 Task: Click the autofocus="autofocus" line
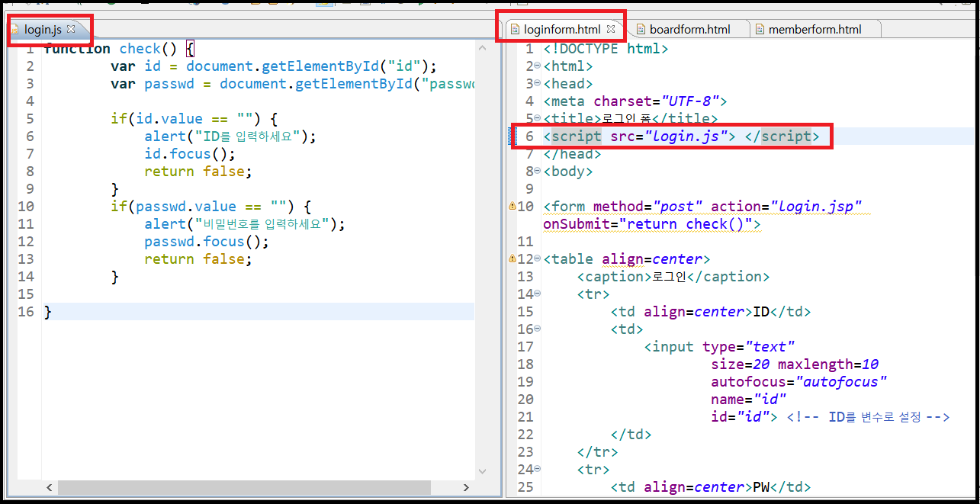(x=798, y=382)
